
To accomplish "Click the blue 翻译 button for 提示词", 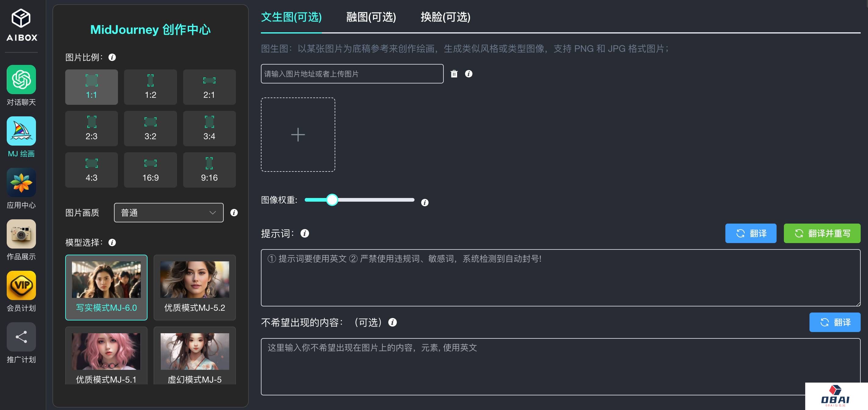I will [751, 233].
